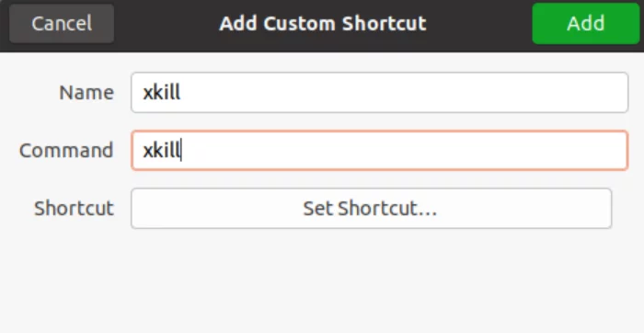This screenshot has height=333, width=644.
Task: Confirm with the green Add button
Action: (x=586, y=23)
